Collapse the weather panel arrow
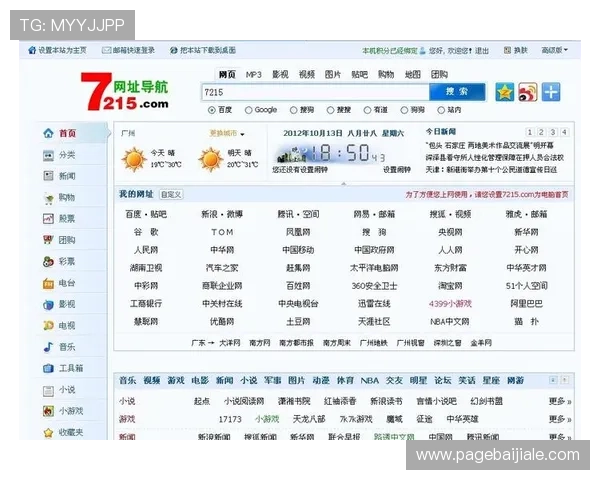Viewport: 600px width, 480px height. click(x=344, y=184)
